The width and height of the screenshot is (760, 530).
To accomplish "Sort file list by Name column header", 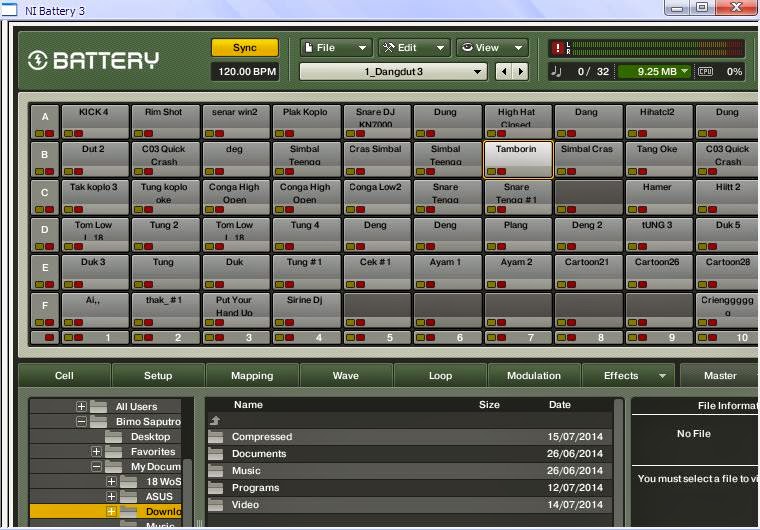I will pyautogui.click(x=248, y=405).
